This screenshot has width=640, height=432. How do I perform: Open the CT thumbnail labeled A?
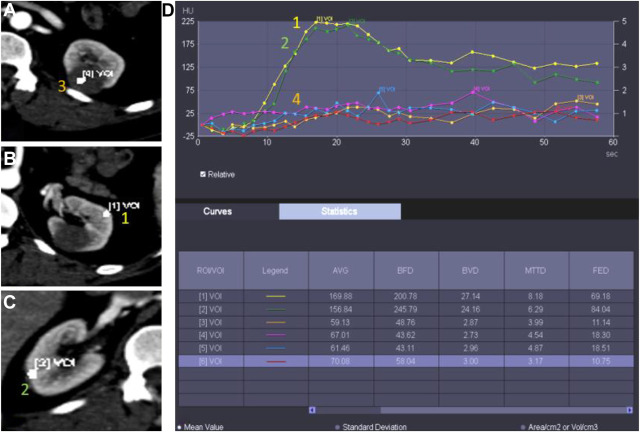[x=81, y=71]
